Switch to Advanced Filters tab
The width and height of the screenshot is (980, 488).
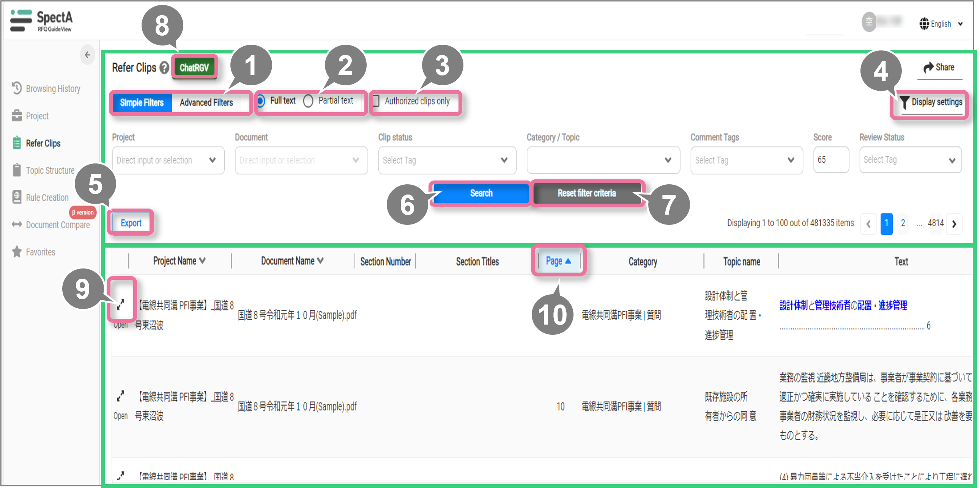[206, 102]
